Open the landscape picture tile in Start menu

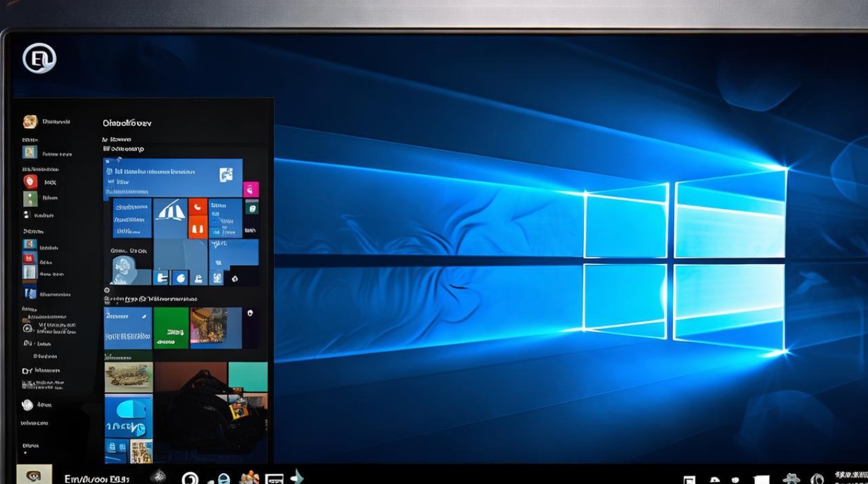coord(129,377)
